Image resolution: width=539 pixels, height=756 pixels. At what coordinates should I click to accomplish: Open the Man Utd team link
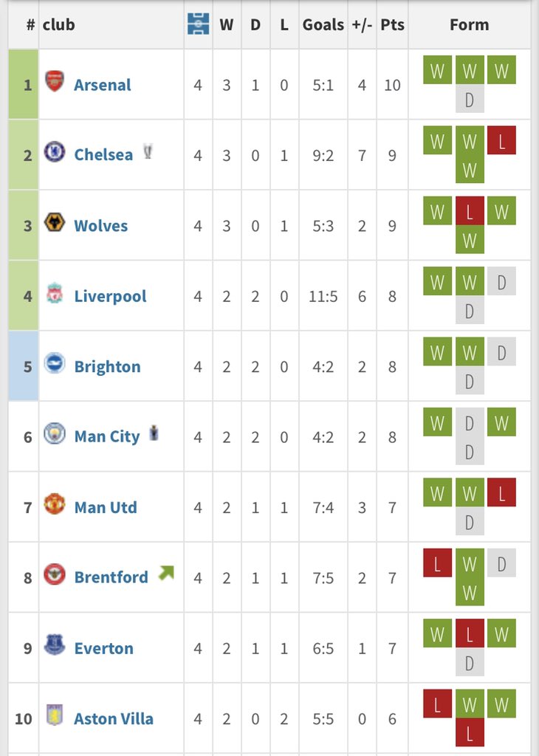[x=106, y=507]
